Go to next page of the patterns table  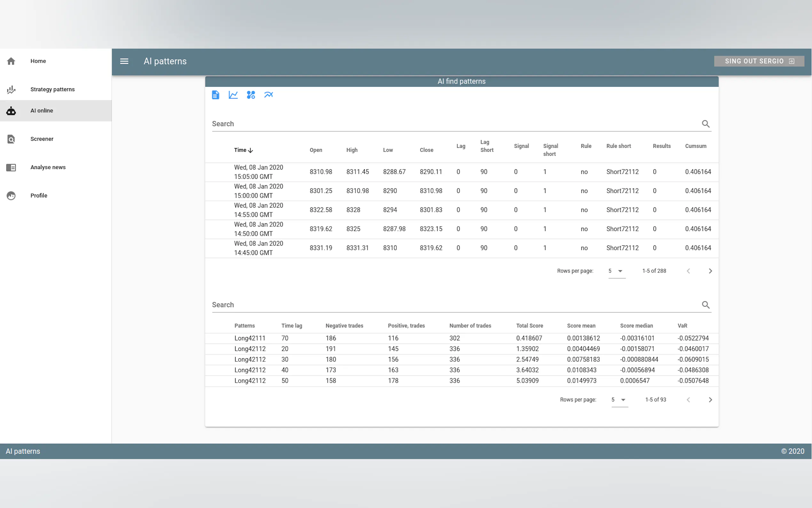pos(710,400)
